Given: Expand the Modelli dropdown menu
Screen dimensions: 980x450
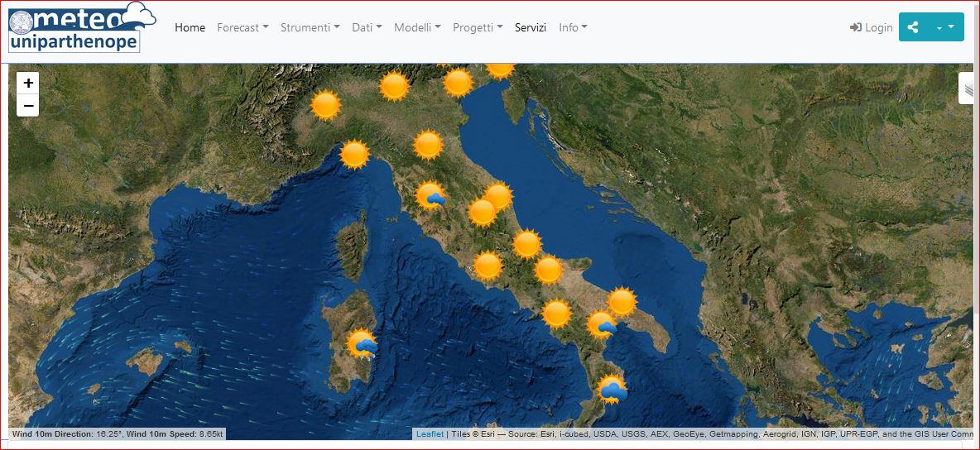Looking at the screenshot, I should coord(417,27).
